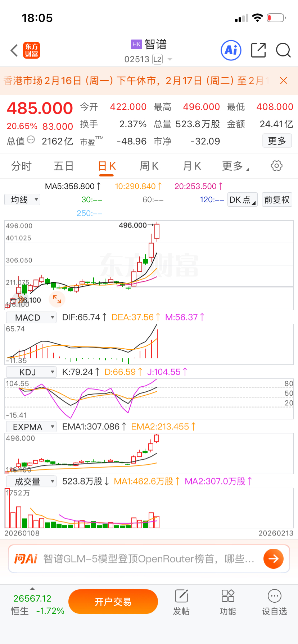Open the 发帖 post icon
298x644 pixels.
point(181,602)
